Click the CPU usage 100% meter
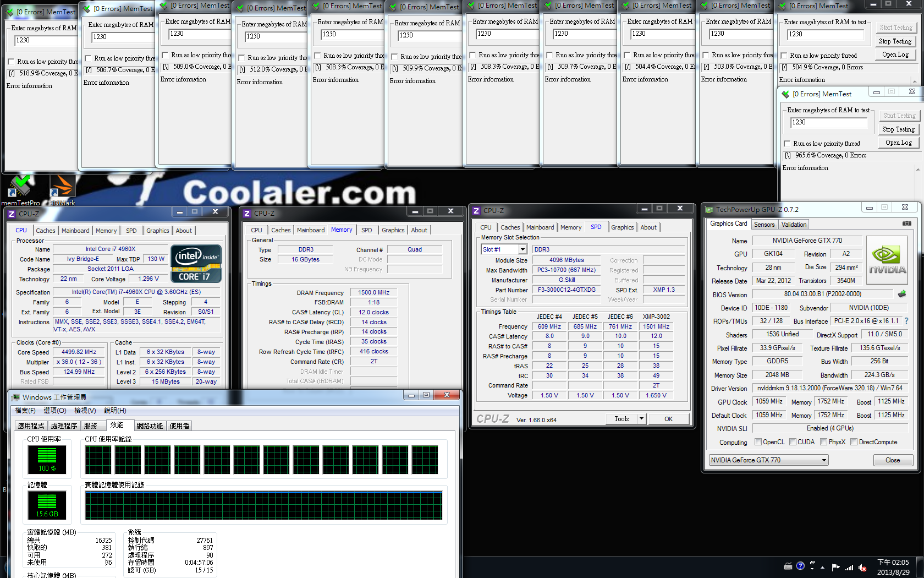 click(47, 459)
